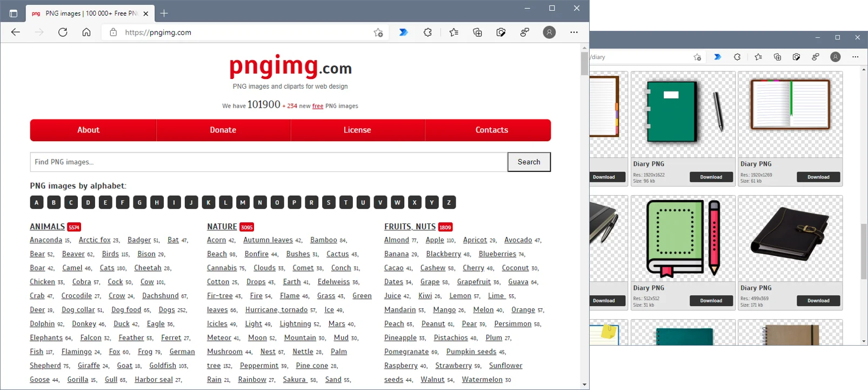
Task: Open black leather organizer thumbnail
Action: 790,238
